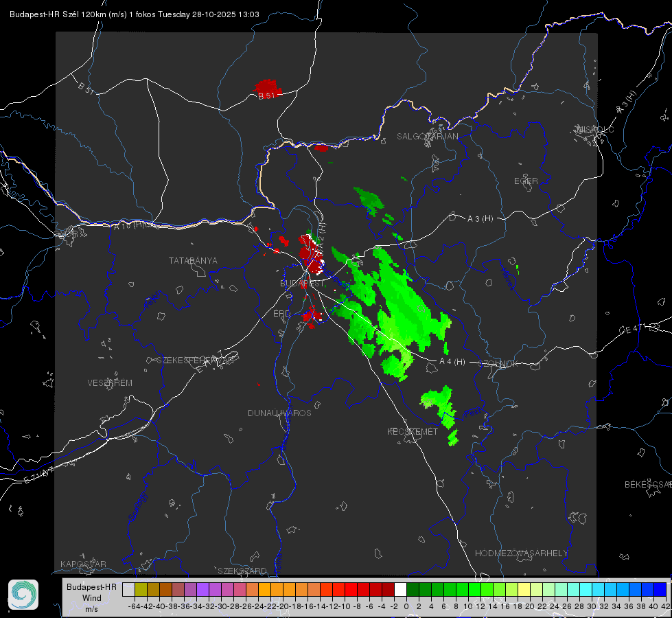672x618 pixels.
Task: Pick the light grey swatch left of -64
Action: [x=128, y=589]
